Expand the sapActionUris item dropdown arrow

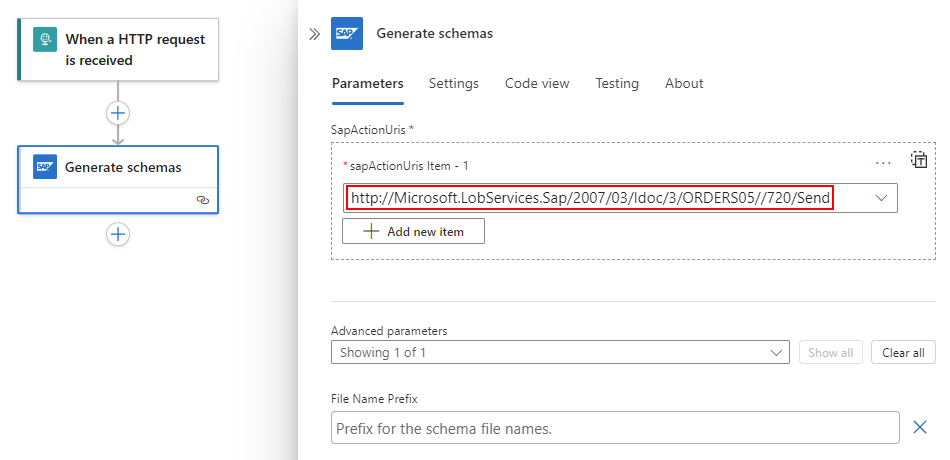point(881,198)
